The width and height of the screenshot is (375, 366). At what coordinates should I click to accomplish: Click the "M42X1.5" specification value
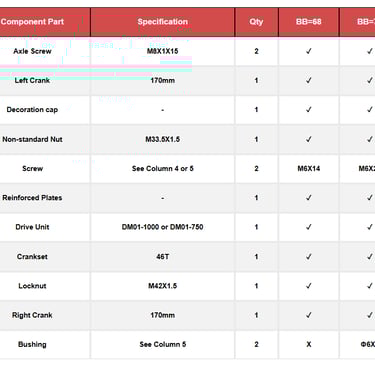click(163, 286)
